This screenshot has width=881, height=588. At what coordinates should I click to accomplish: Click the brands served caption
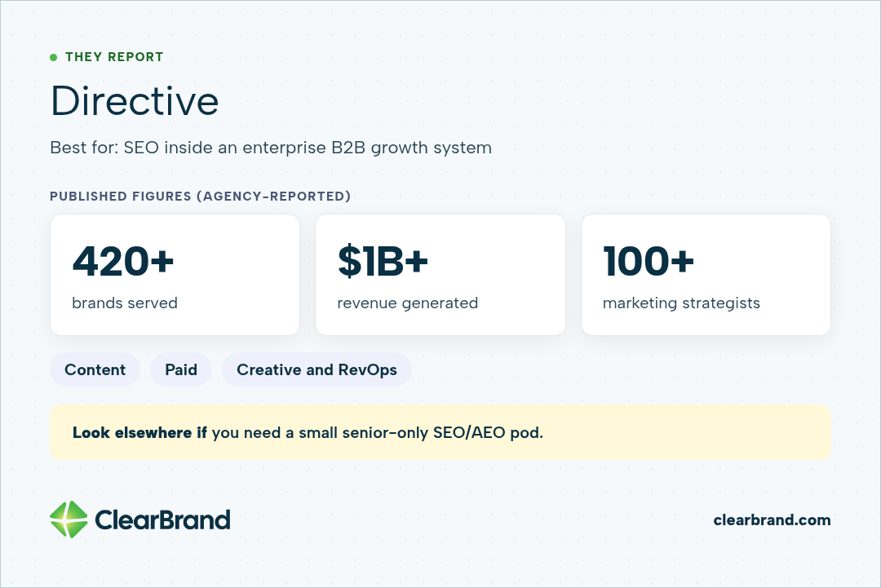tap(125, 303)
